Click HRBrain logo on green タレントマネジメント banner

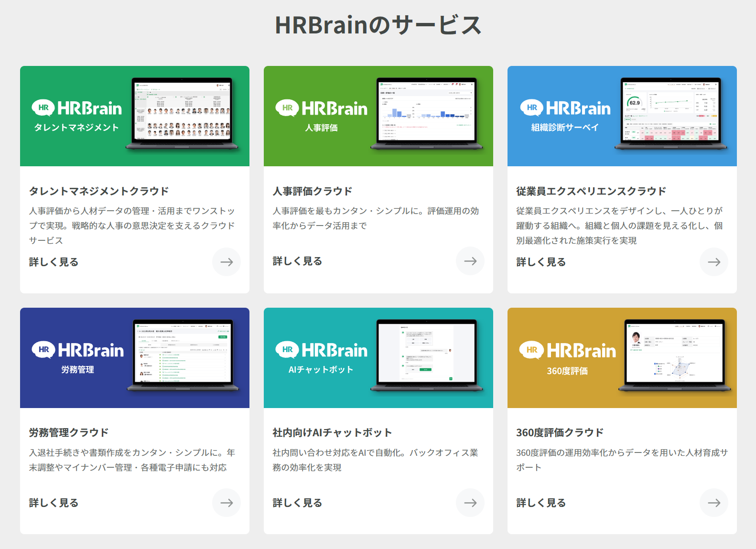coord(77,108)
